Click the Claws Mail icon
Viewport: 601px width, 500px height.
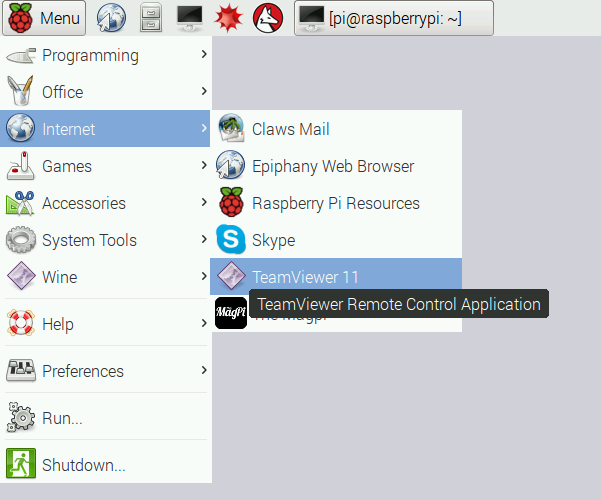tap(231, 128)
